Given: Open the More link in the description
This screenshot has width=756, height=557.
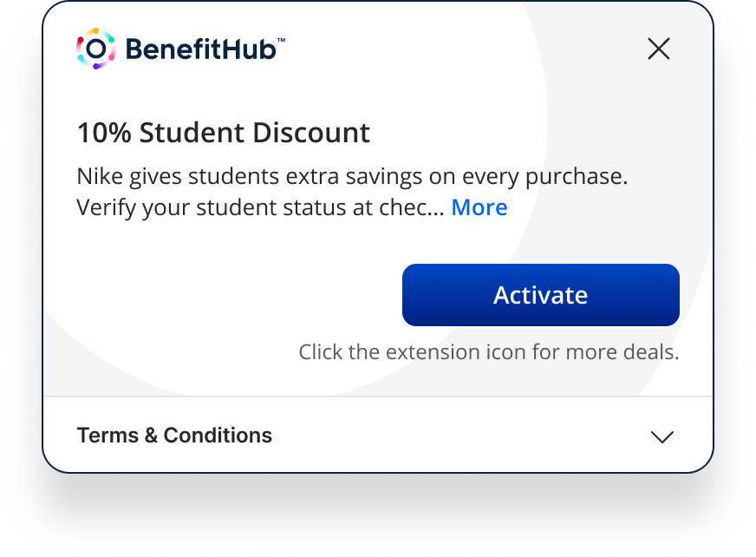Looking at the screenshot, I should pos(479,207).
